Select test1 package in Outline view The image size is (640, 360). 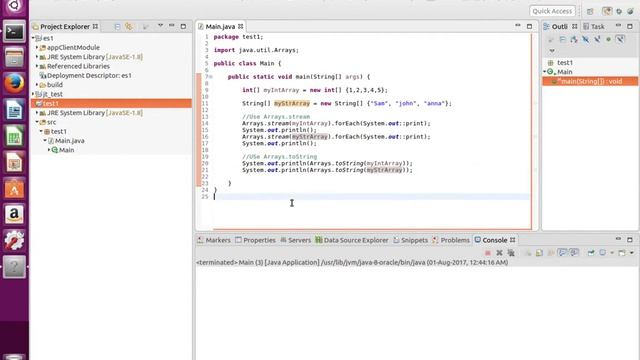coord(560,62)
